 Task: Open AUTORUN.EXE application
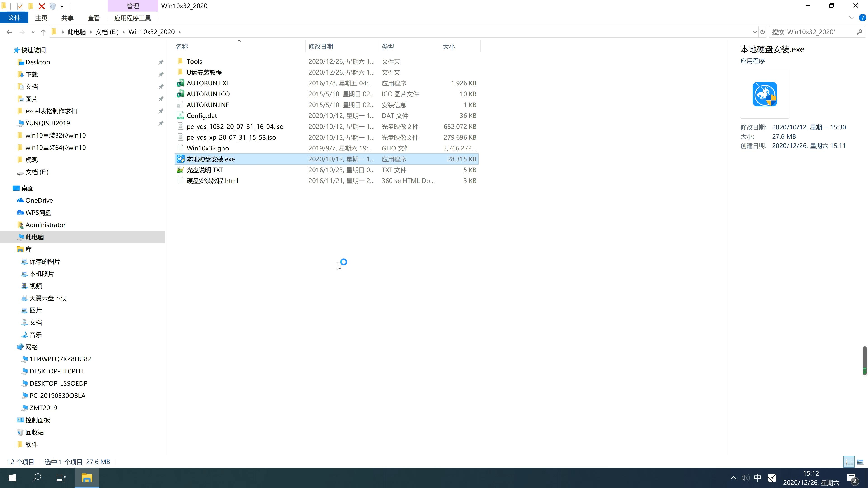[x=208, y=83]
